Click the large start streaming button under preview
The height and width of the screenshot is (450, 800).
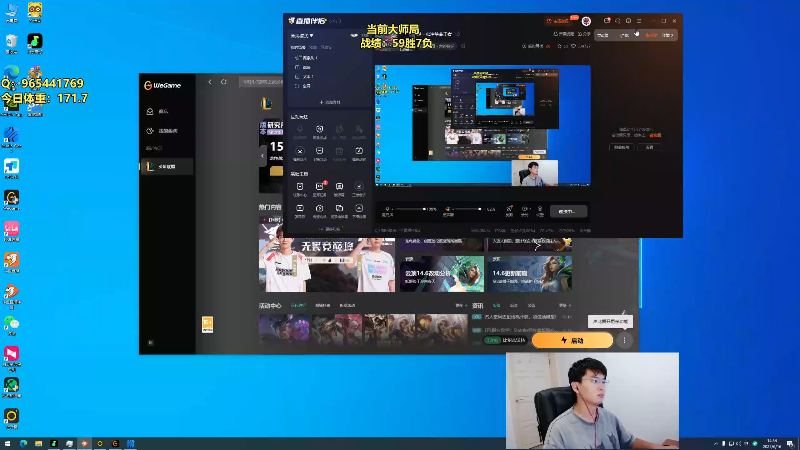tap(568, 211)
